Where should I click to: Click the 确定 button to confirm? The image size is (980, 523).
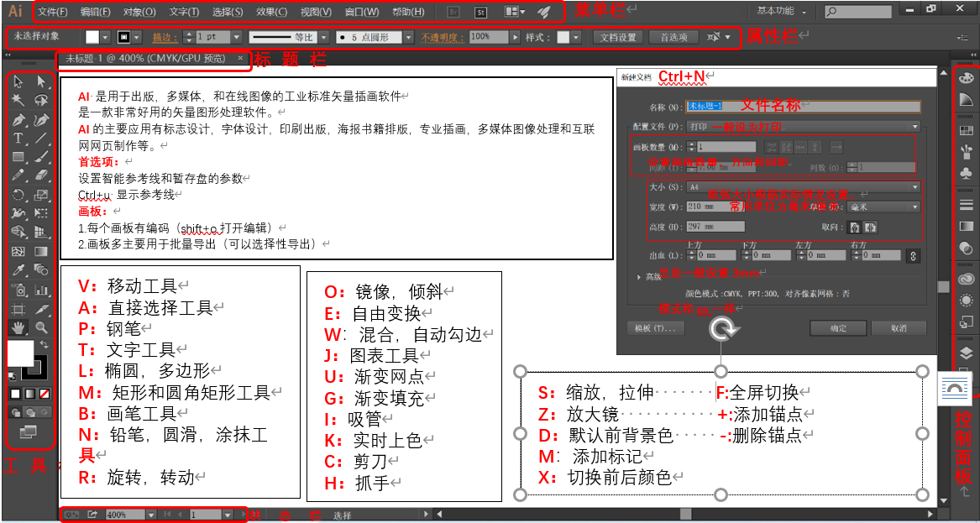point(839,327)
